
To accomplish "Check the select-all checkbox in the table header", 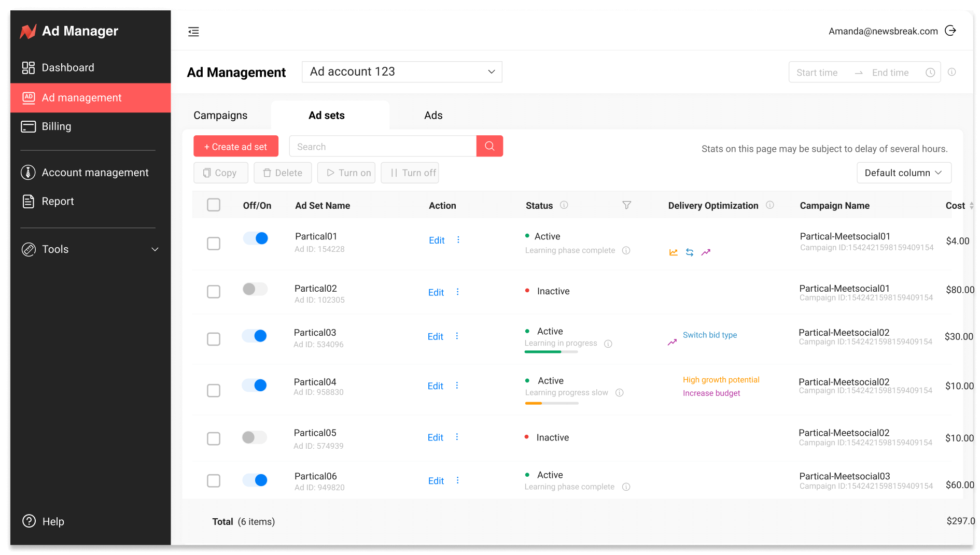I will tap(214, 205).
